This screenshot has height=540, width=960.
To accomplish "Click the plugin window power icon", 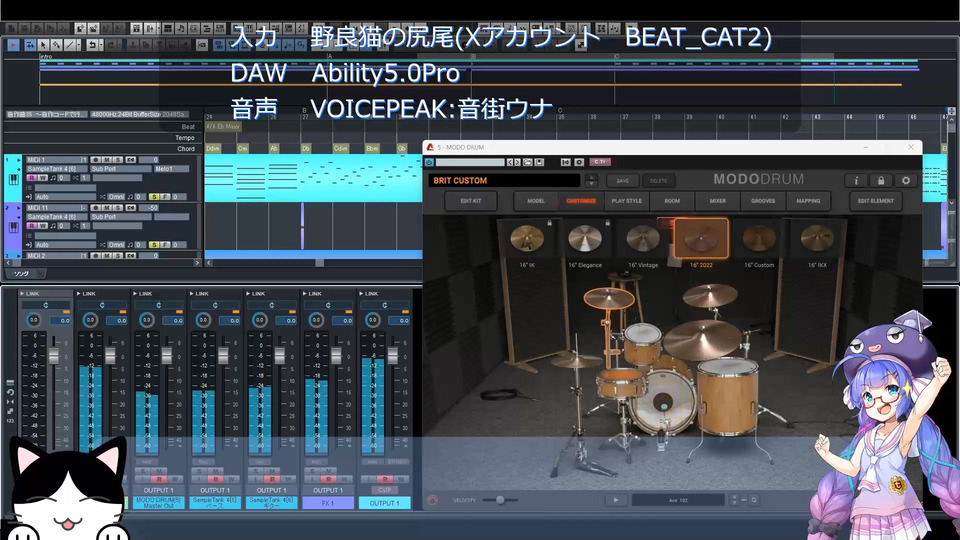I will coord(429,161).
